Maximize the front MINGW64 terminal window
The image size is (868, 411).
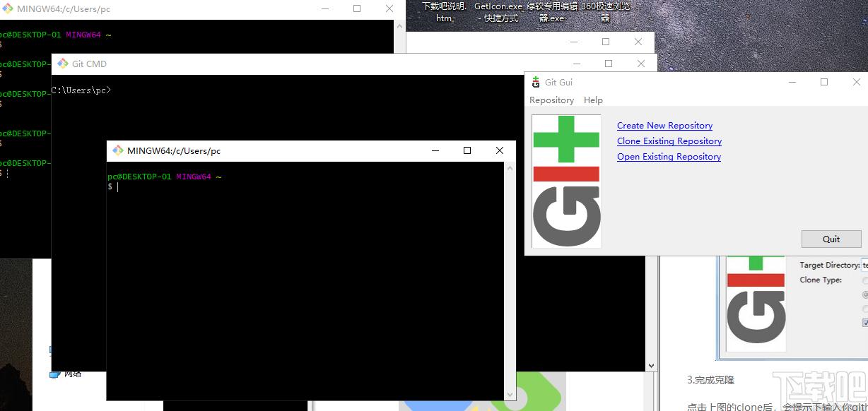coord(467,150)
